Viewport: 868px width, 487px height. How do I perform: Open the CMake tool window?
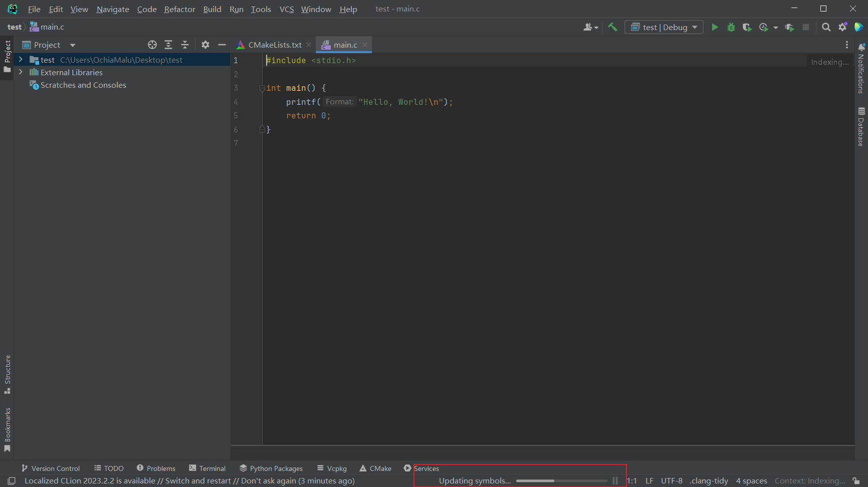(375, 468)
